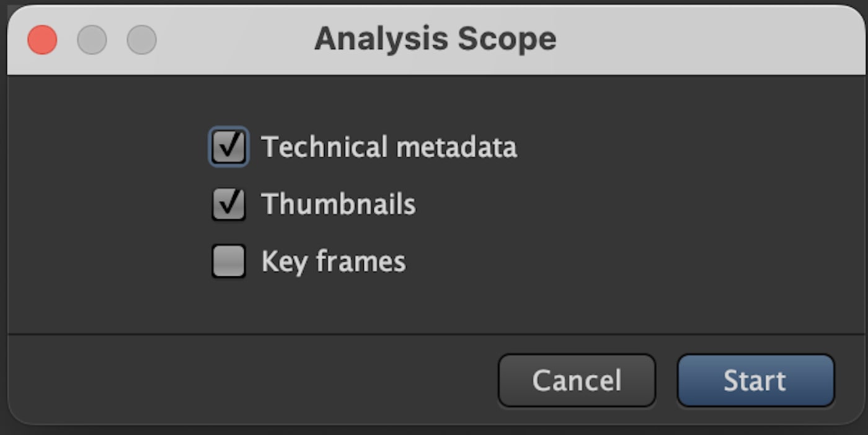Turn on Key frames analysis option
Viewport: 868px width, 435px height.
tap(229, 261)
